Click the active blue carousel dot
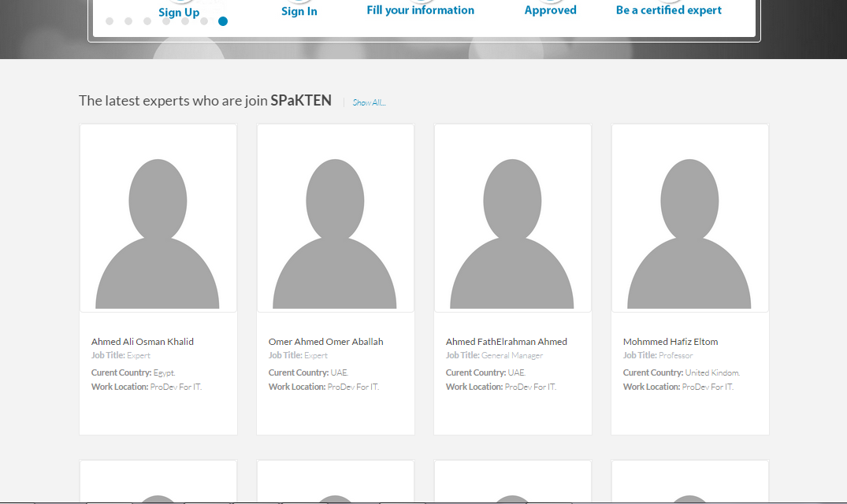This screenshot has width=847, height=504. 223,21
